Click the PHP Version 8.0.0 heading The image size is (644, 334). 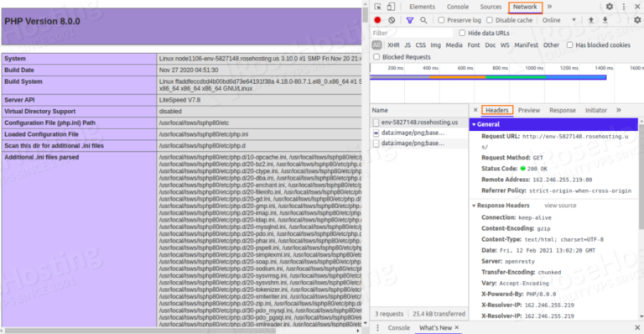(42, 21)
